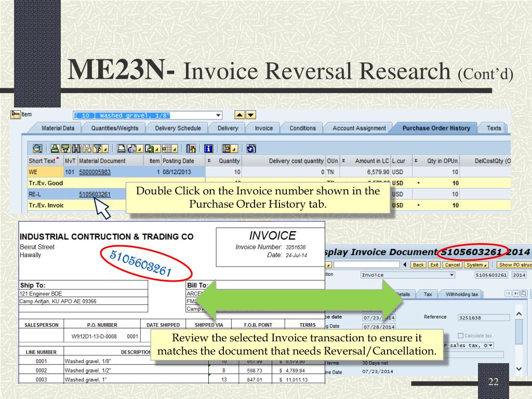The height and width of the screenshot is (399, 532).
Task: Open the filter options dropdown arrow
Action: (105, 149)
